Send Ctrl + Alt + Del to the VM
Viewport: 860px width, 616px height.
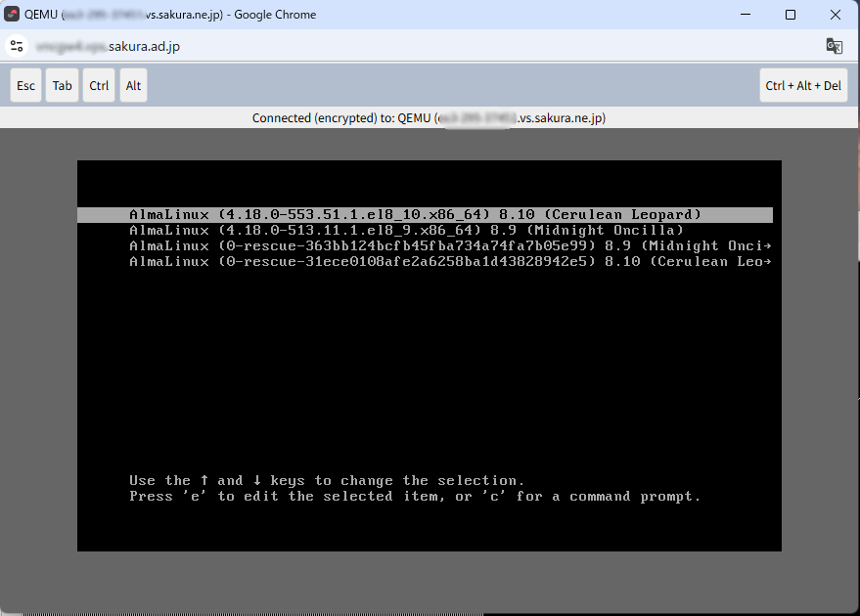[803, 85]
